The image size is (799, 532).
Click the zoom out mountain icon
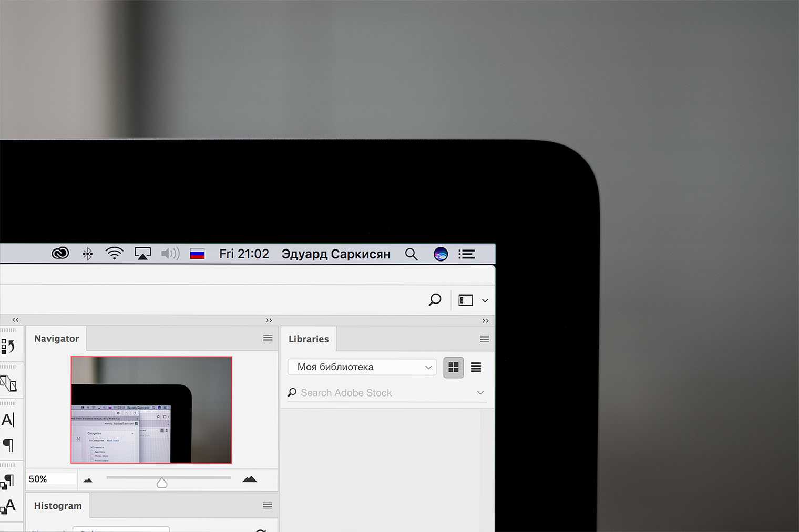coord(88,479)
